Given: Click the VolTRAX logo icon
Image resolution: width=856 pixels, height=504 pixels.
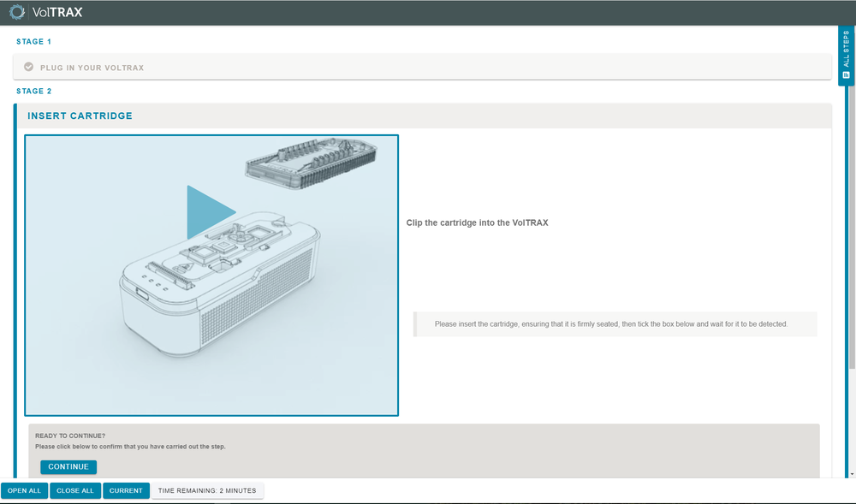Looking at the screenshot, I should [x=17, y=12].
